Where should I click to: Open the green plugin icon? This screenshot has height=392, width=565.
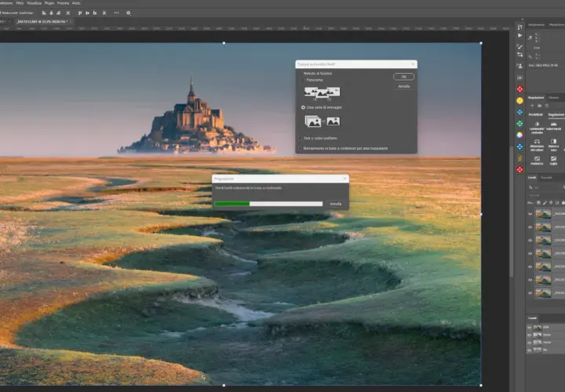(519, 124)
